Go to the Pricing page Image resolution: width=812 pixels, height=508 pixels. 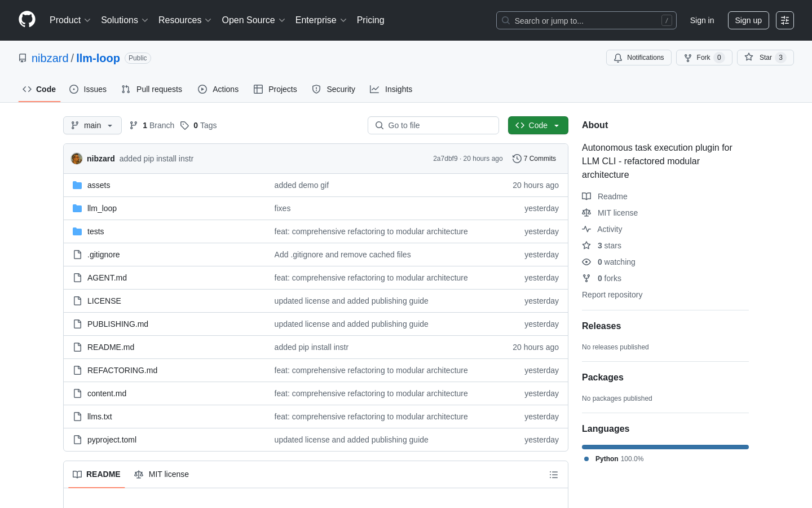[x=370, y=20]
